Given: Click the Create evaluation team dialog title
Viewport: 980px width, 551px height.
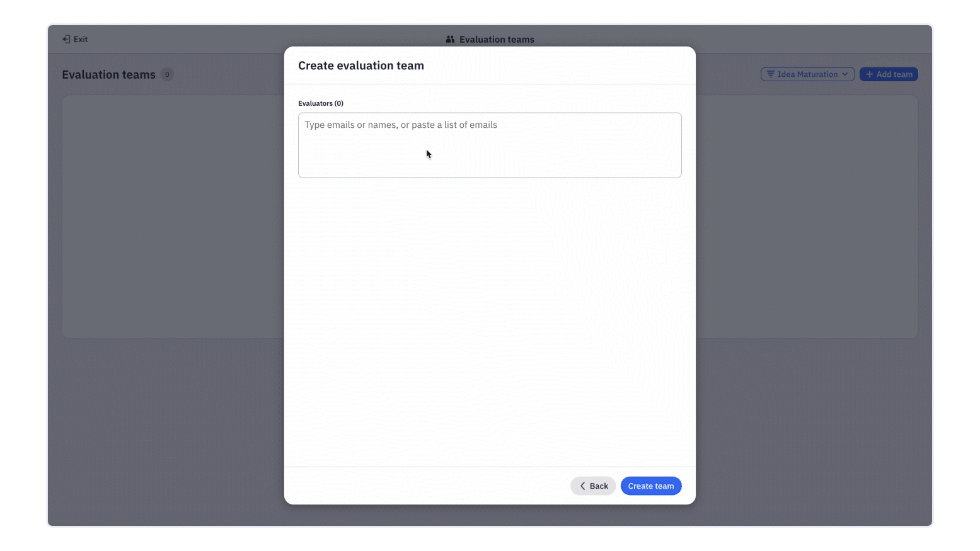Looking at the screenshot, I should pos(361,65).
